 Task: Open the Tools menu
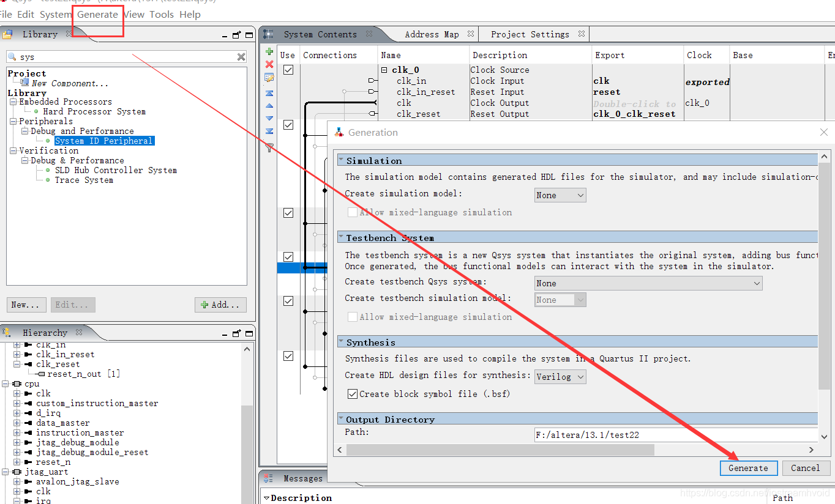162,14
